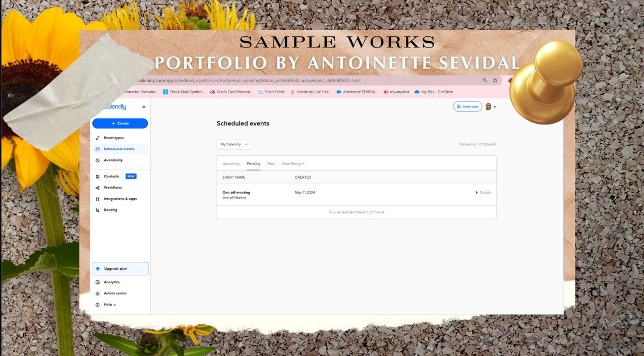Click the Upgrade plan button
The width and height of the screenshot is (644, 356).
[x=120, y=269]
